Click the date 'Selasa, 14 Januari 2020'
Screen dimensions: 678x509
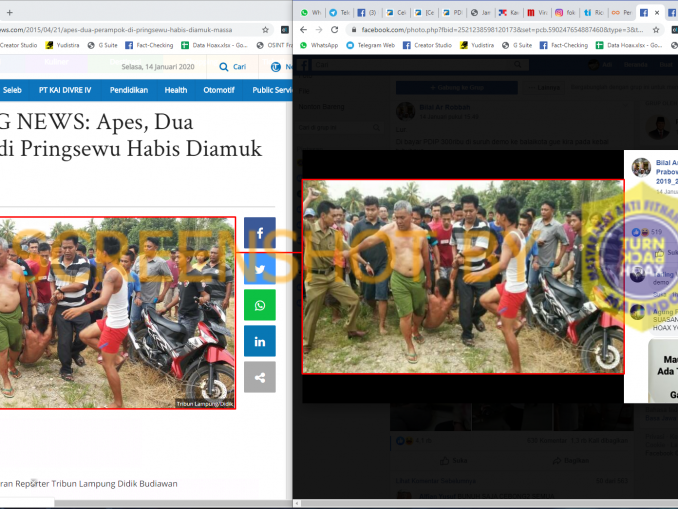[158, 67]
